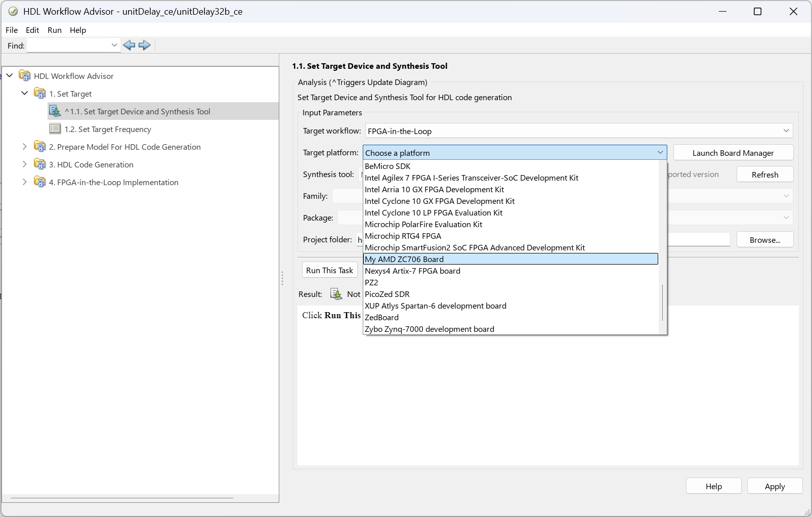Viewport: 812px width, 517px height.
Task: Click the HDL Workflow Advisor root folder icon
Action: (25, 75)
